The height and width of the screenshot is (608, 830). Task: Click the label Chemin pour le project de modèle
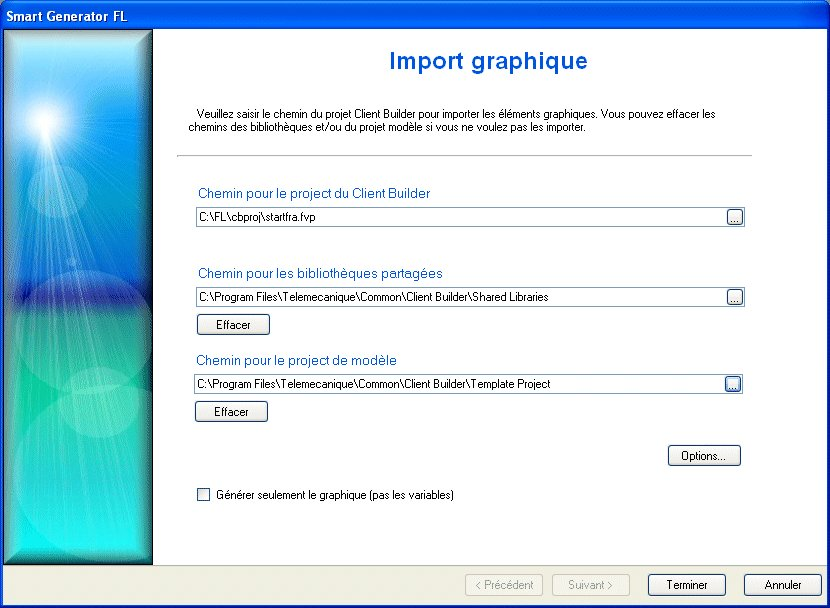point(296,360)
